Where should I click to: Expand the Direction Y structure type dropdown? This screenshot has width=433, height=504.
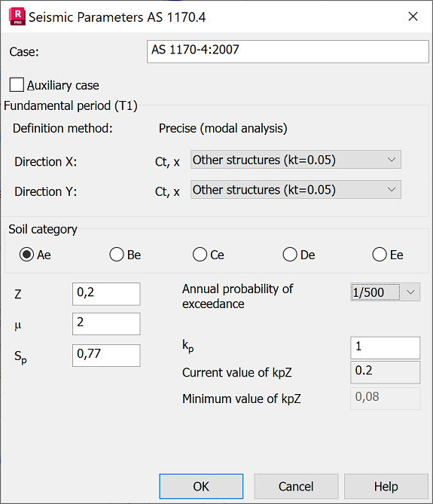point(296,189)
